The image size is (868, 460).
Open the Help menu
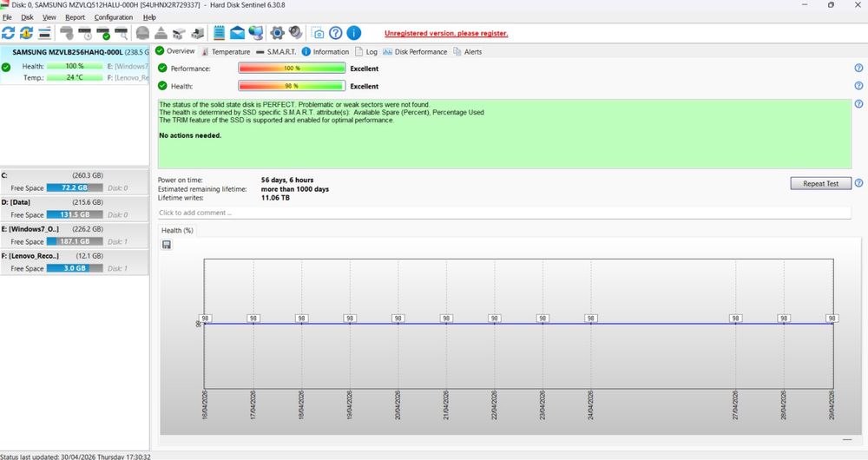tap(149, 17)
